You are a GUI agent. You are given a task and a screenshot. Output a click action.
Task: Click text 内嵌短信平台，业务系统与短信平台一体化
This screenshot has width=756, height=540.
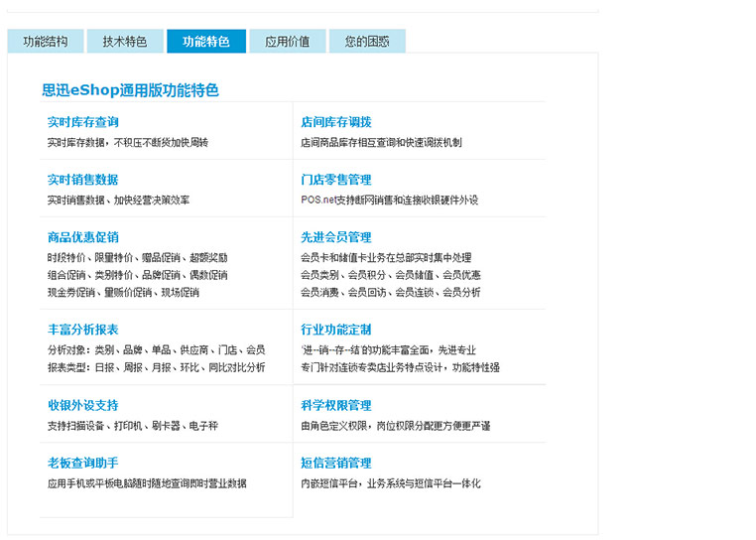(x=391, y=482)
